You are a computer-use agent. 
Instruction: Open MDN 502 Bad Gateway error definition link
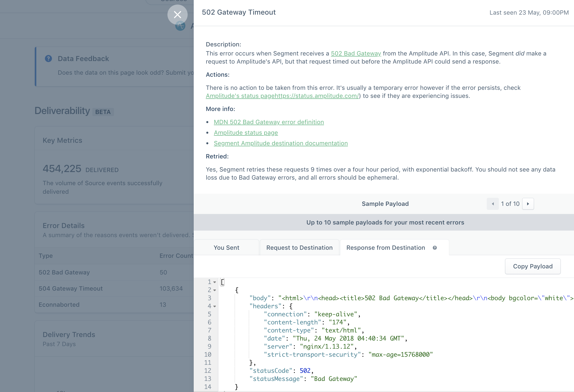(x=269, y=122)
